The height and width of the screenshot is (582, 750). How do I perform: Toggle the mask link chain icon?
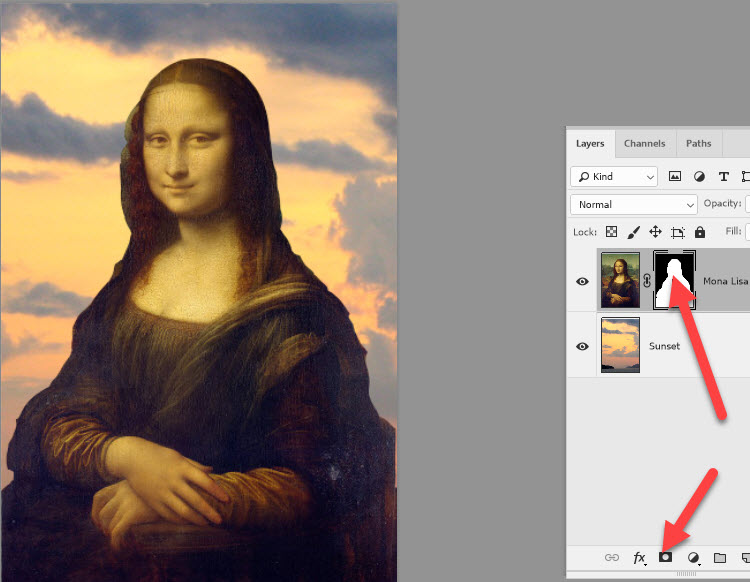click(x=647, y=281)
